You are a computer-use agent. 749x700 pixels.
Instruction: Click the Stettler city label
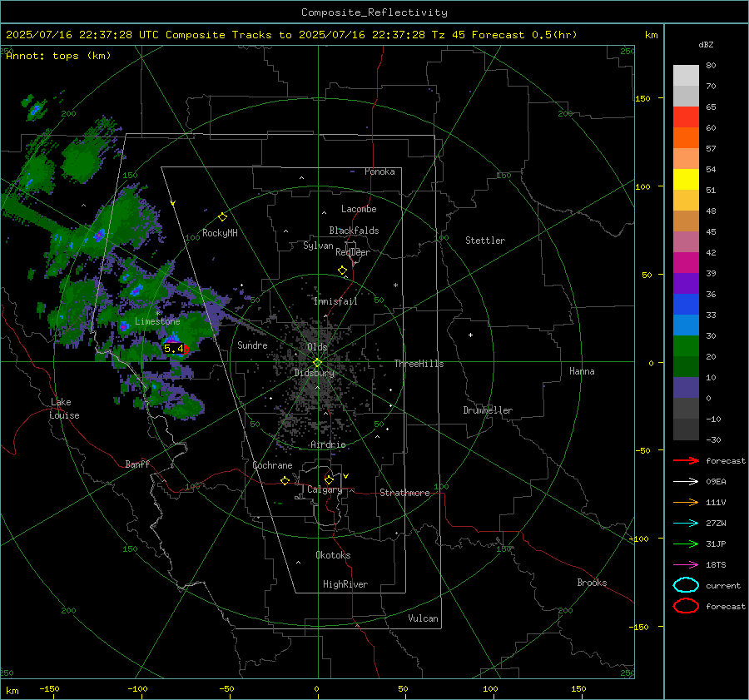pos(485,241)
